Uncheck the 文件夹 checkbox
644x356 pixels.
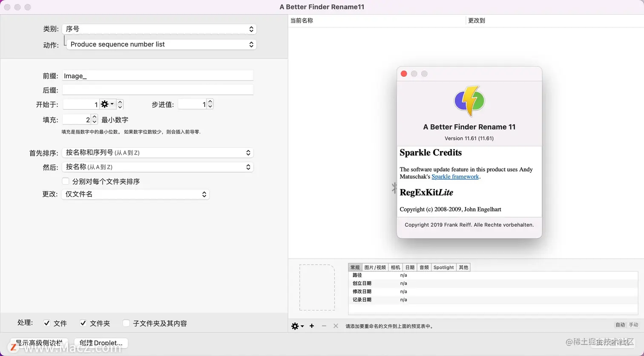pyautogui.click(x=83, y=323)
